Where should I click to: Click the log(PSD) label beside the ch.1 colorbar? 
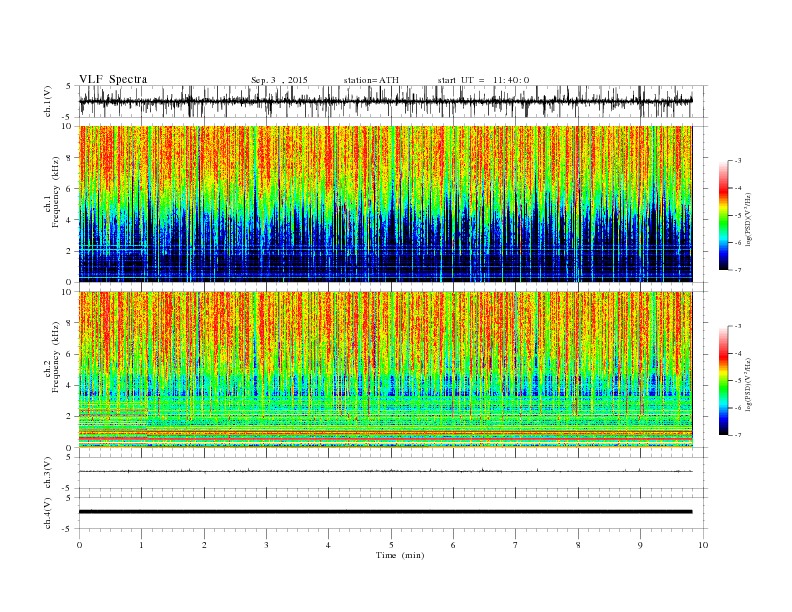point(748,220)
